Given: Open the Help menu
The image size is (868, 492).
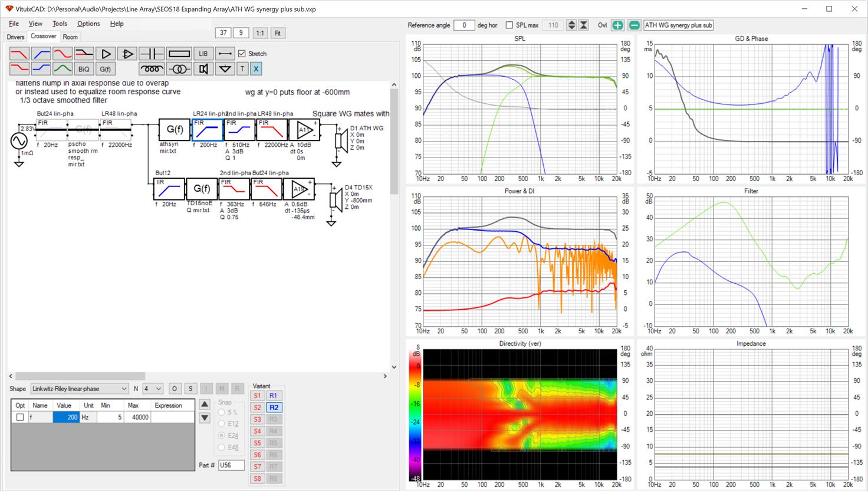Looking at the screenshot, I should click(x=117, y=24).
